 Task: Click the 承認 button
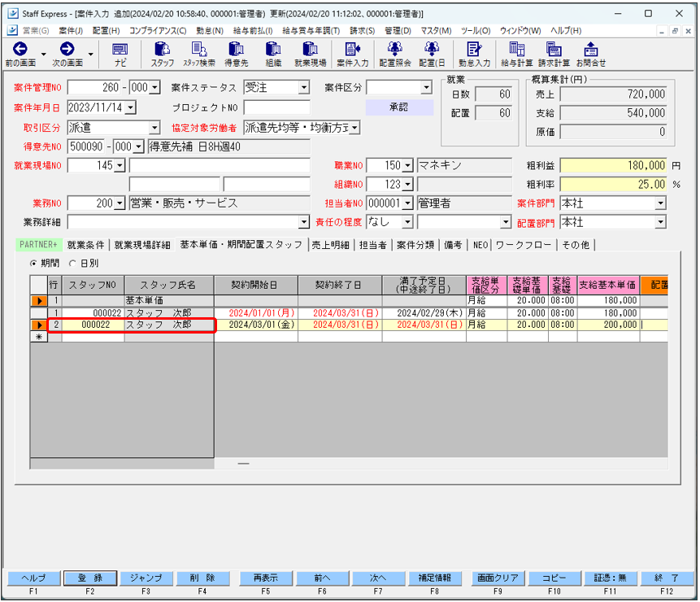click(399, 107)
